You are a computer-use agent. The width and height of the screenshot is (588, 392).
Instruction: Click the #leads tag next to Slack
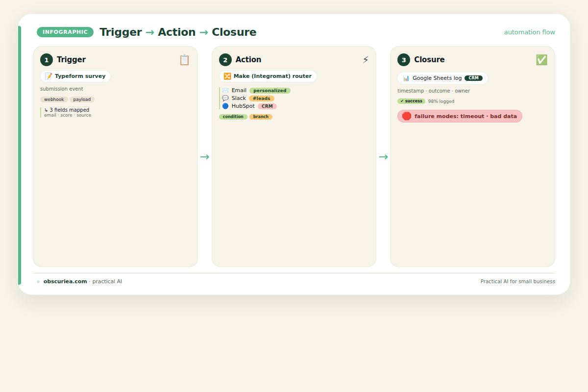(262, 98)
